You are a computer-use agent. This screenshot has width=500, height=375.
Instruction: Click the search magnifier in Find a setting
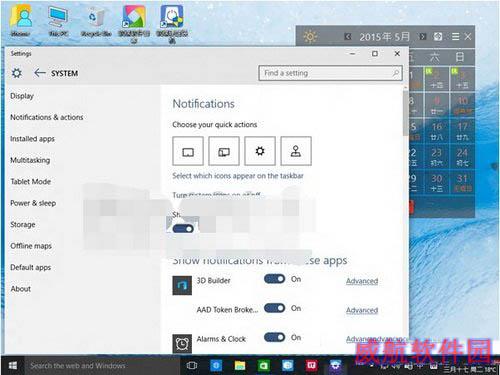point(396,73)
